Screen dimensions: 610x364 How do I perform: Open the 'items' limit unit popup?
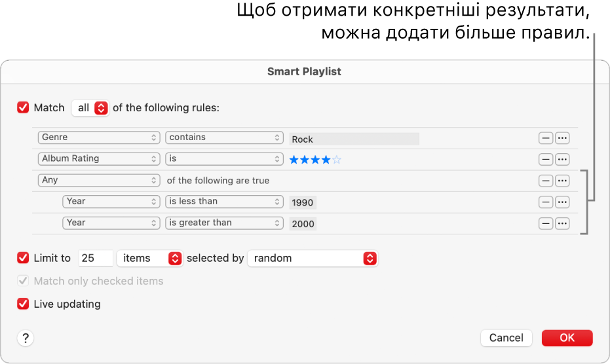point(149,259)
